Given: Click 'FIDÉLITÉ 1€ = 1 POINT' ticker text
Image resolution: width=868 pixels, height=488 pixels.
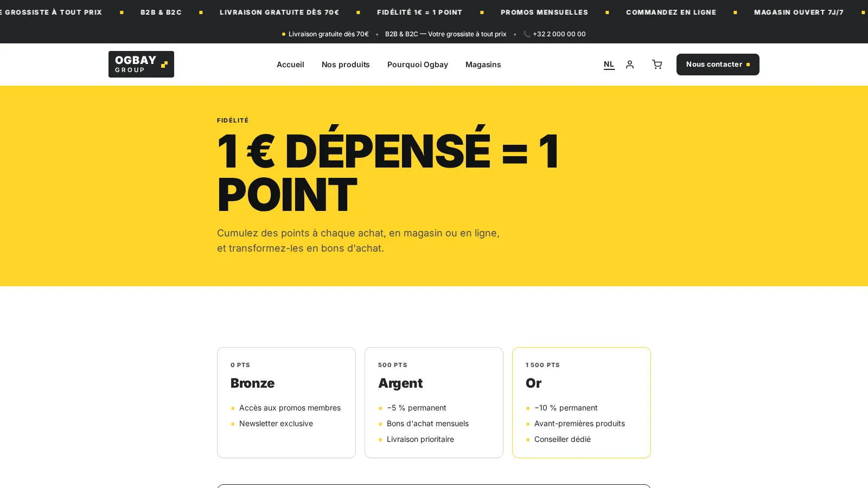Looking at the screenshot, I should (x=419, y=12).
